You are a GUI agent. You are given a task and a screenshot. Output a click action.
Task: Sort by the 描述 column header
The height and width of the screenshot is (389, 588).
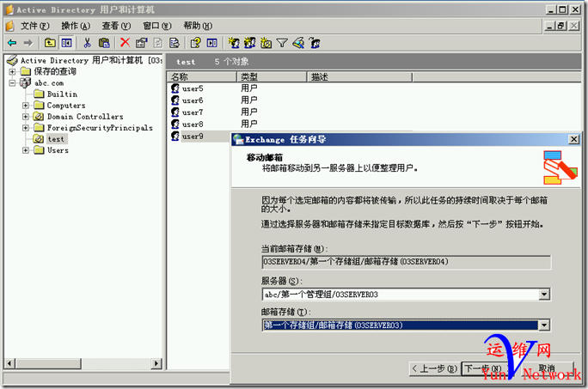click(x=359, y=76)
